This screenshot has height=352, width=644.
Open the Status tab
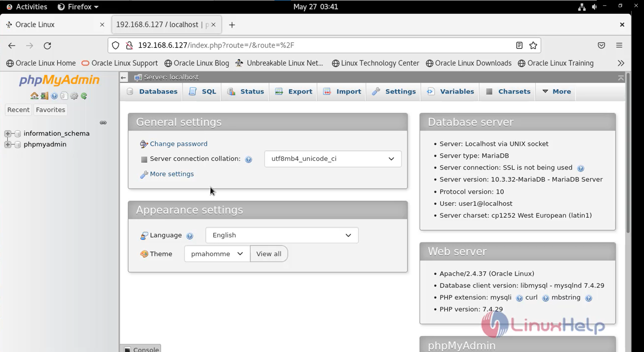coord(245,92)
